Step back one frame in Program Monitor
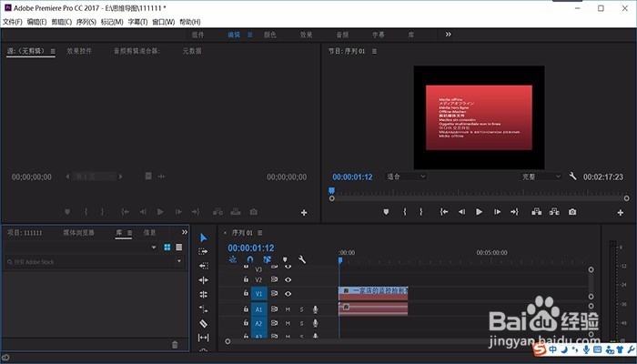 click(461, 212)
